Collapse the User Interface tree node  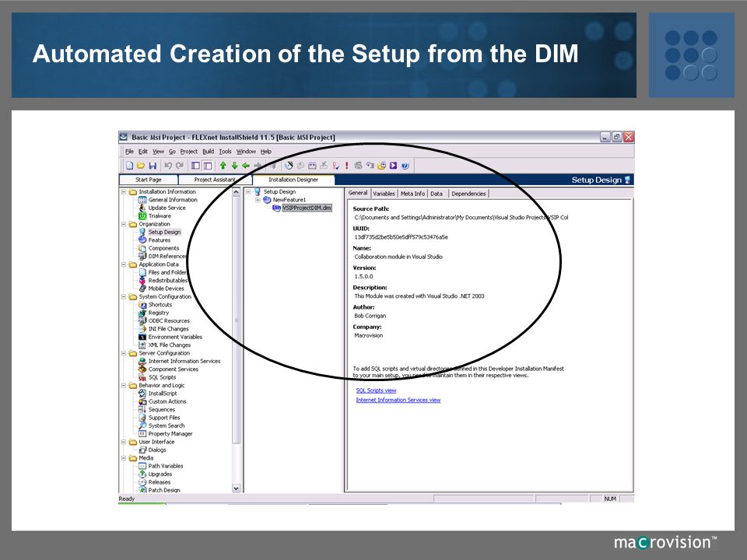tap(124, 442)
